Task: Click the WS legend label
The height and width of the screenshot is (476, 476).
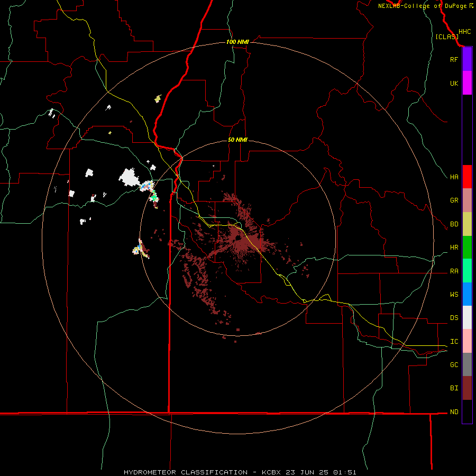Action: coord(454,295)
